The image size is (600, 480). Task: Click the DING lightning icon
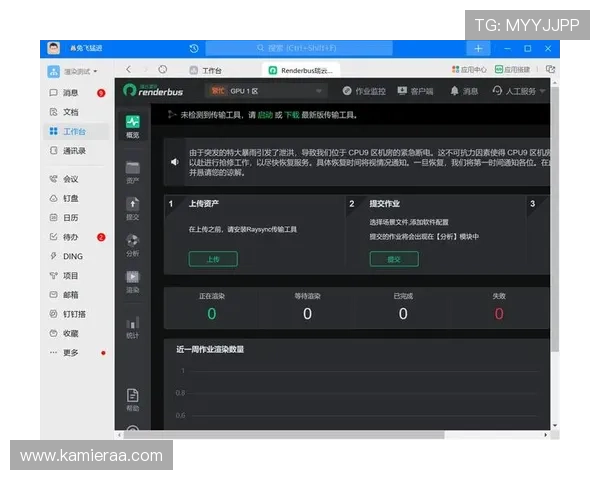point(54,256)
